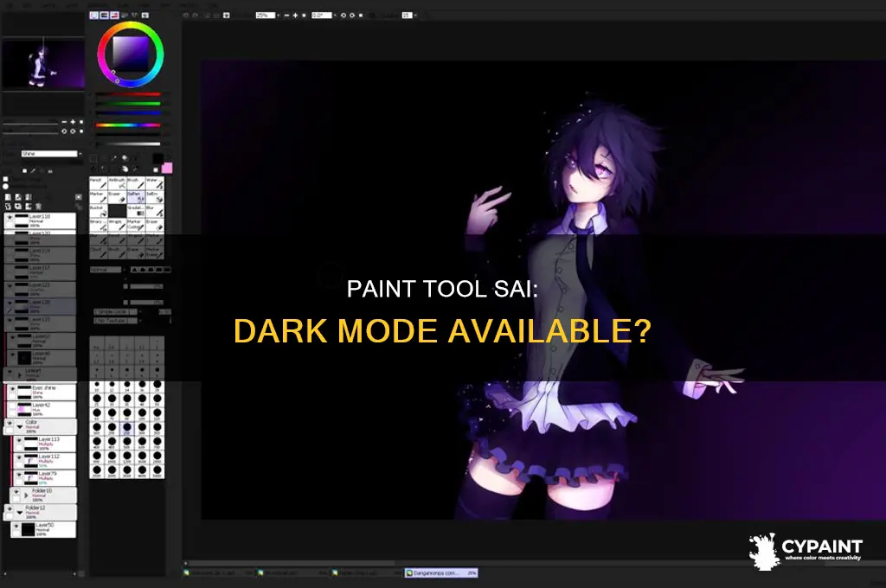The image size is (886, 588).
Task: Select the Bucket fill tool
Action: click(x=99, y=211)
